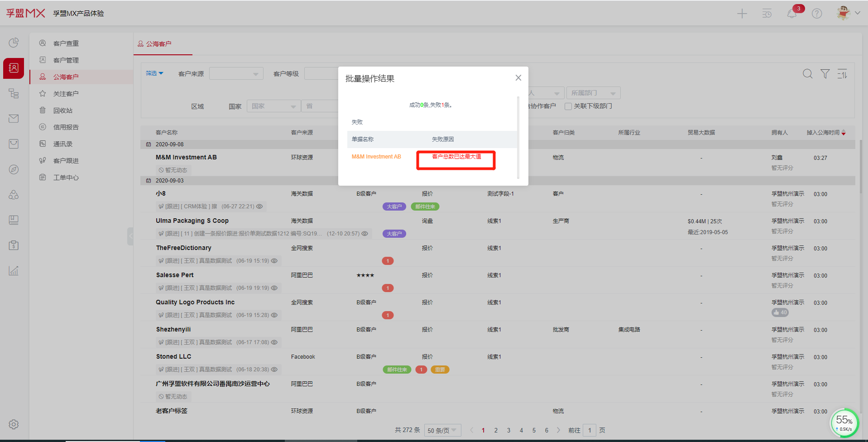The width and height of the screenshot is (868, 442).
Task: Click the dialog's vertical scrollbar
Action: pos(518,136)
